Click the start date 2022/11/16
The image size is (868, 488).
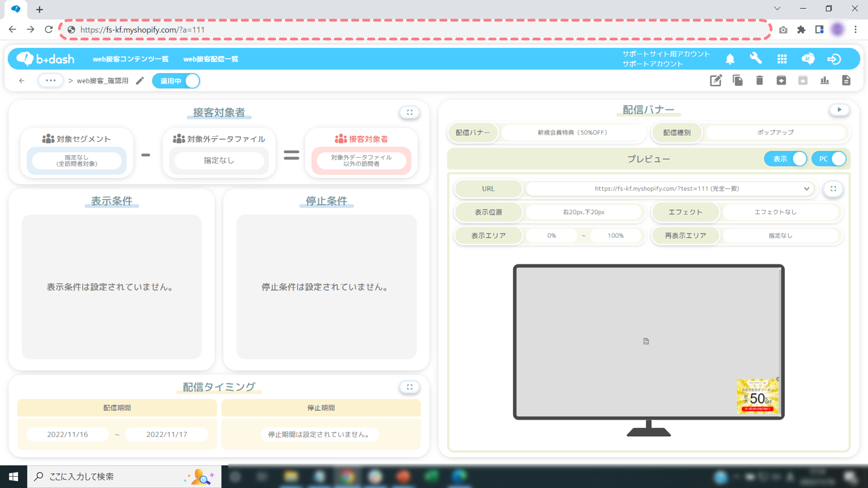point(68,434)
